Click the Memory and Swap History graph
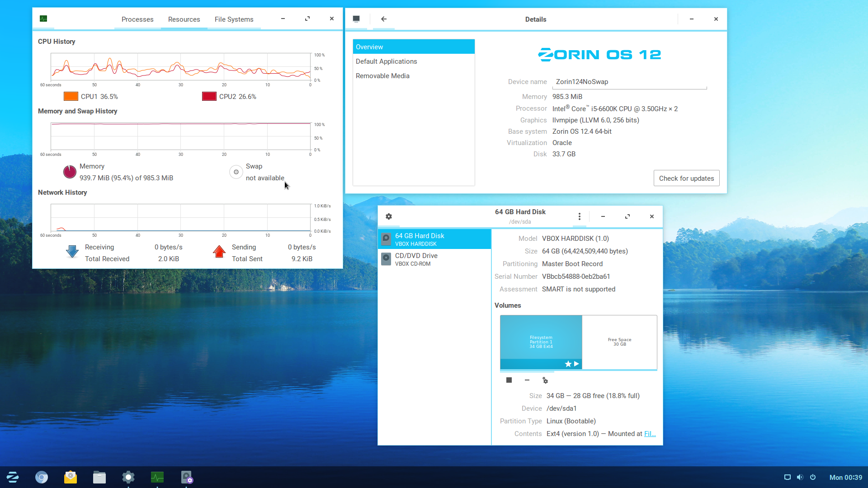 point(180,136)
